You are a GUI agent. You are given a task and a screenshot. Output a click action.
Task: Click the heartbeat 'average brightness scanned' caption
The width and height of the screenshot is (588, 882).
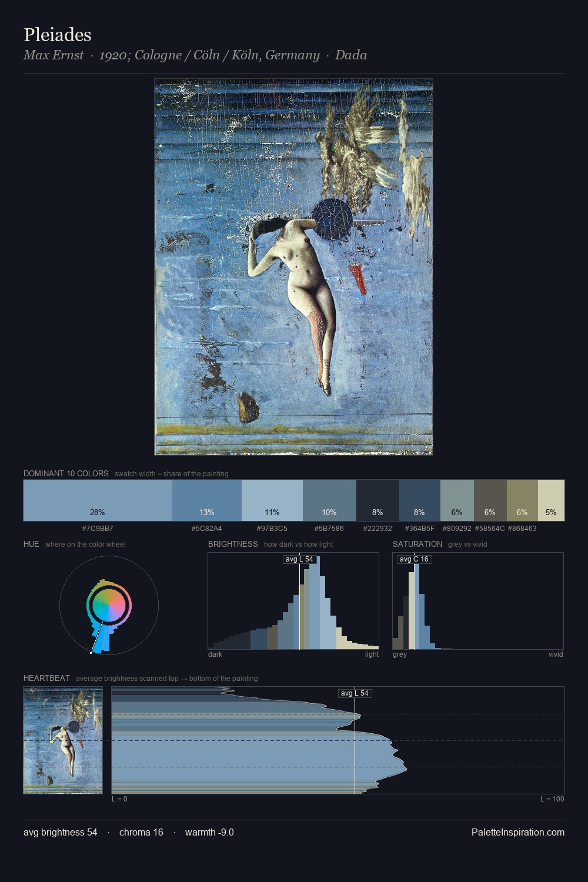(167, 679)
